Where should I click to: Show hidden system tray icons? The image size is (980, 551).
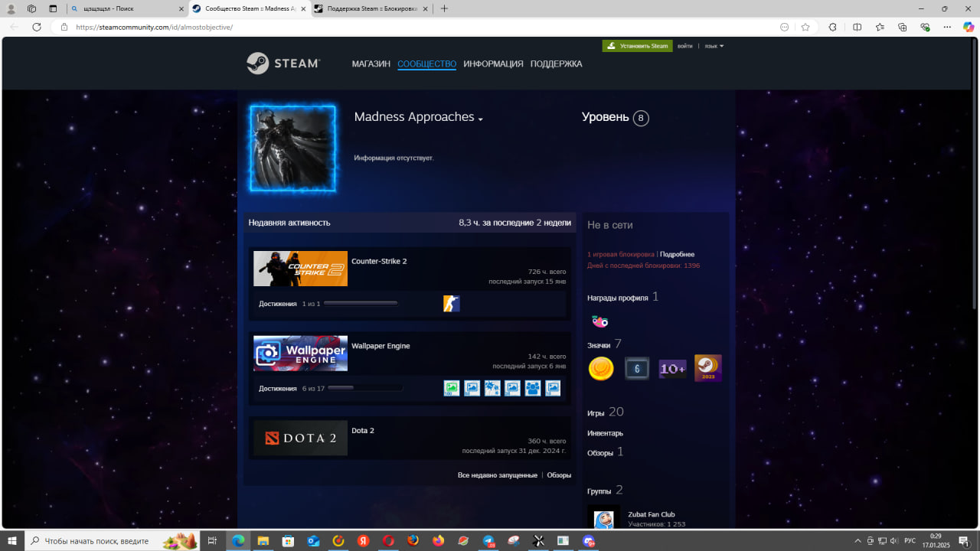[x=857, y=541]
